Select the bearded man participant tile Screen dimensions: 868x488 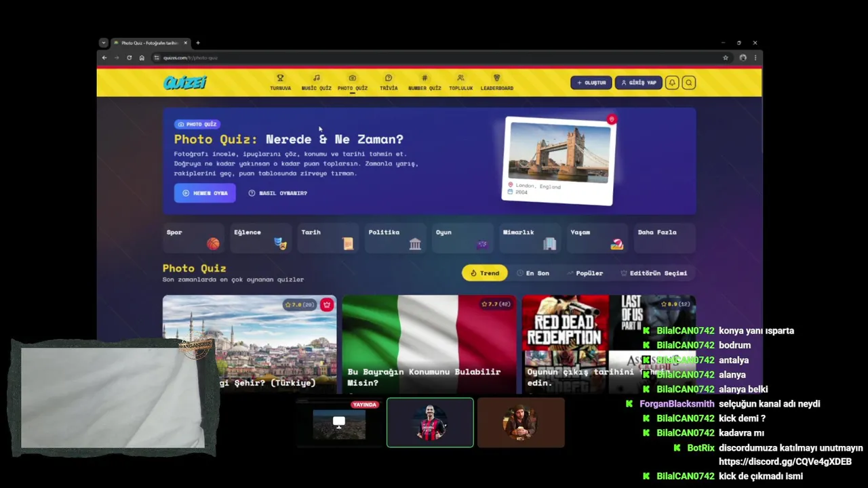(521, 422)
